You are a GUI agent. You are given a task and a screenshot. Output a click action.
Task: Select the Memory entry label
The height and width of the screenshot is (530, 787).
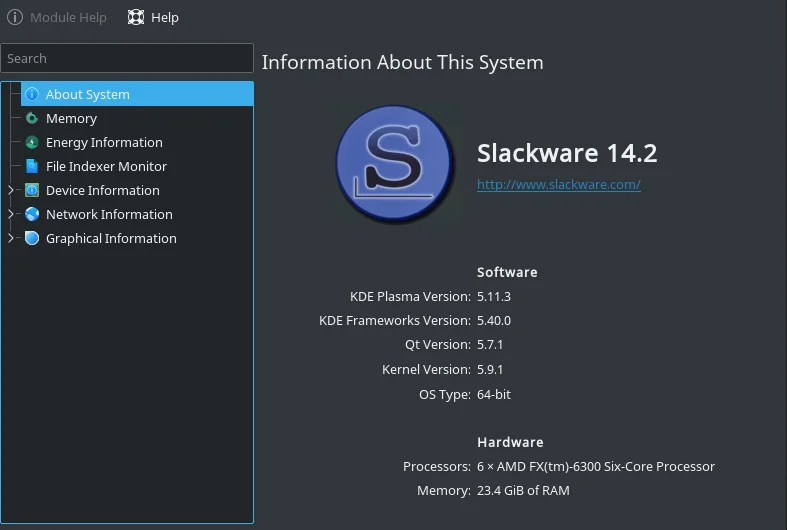pyautogui.click(x=71, y=118)
